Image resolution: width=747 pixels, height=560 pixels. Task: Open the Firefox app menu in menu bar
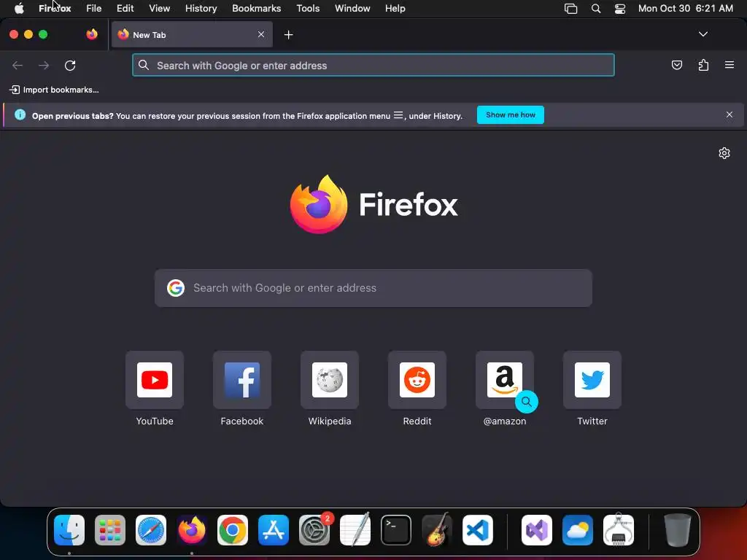pos(55,8)
